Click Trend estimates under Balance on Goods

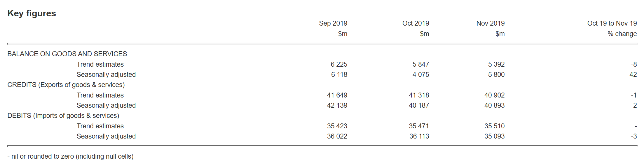pyautogui.click(x=100, y=64)
